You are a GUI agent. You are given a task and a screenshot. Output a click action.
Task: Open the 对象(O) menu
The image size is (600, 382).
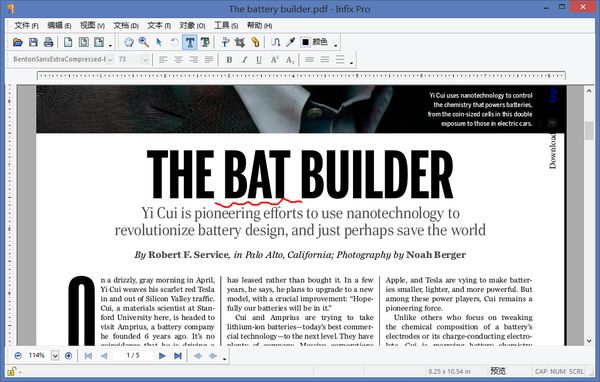(192, 26)
